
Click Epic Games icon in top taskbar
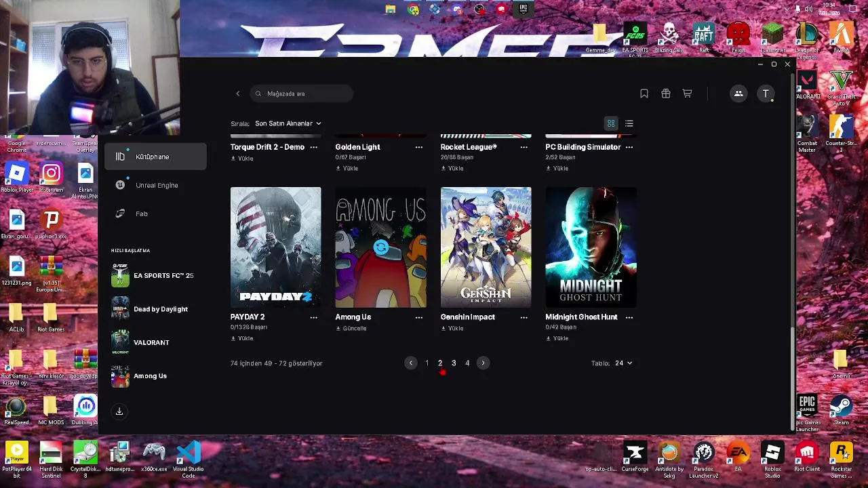click(x=523, y=9)
